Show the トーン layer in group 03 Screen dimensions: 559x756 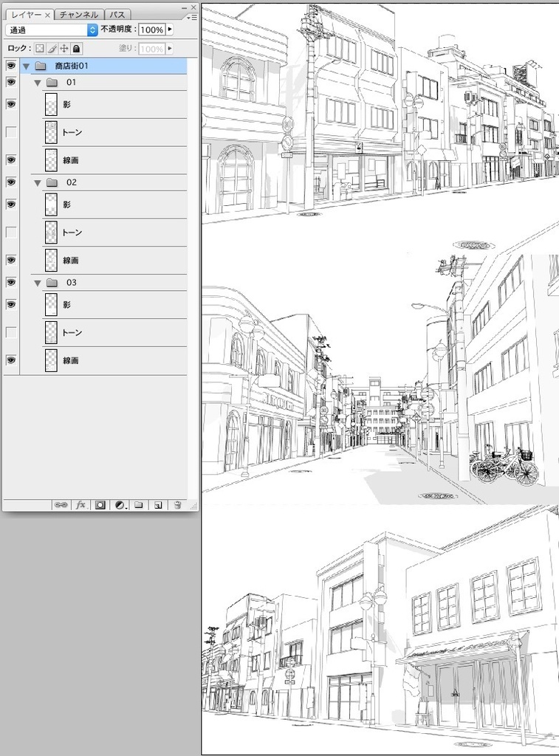[x=11, y=333]
